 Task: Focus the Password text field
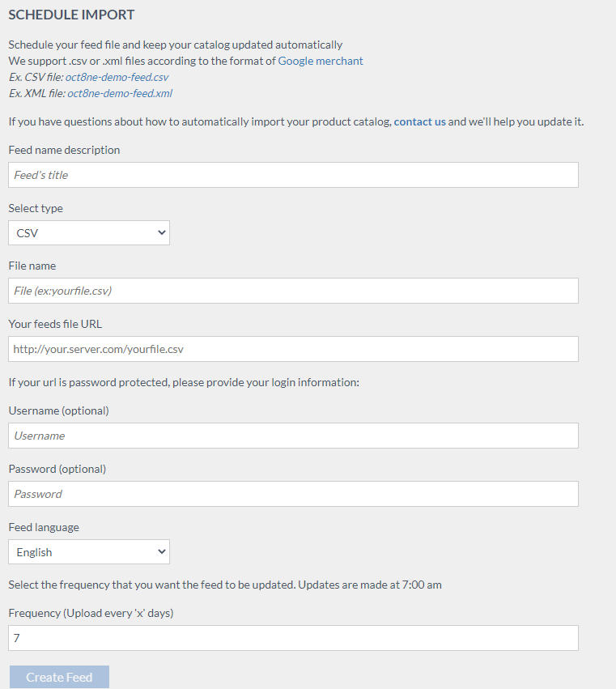[x=293, y=494]
